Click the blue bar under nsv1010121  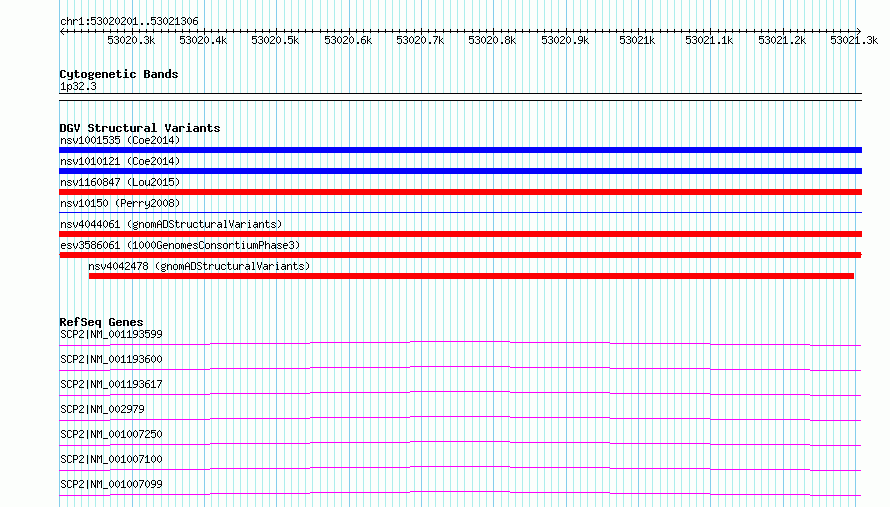(460, 171)
